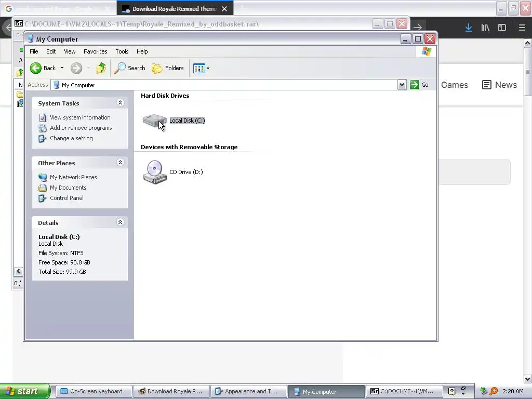
Task: Click the help question mark in taskbar
Action: (451, 391)
